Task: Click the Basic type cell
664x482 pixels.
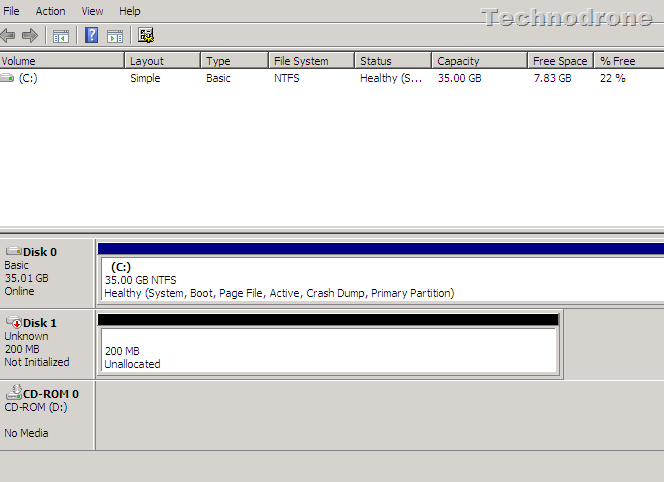Action: 219,78
